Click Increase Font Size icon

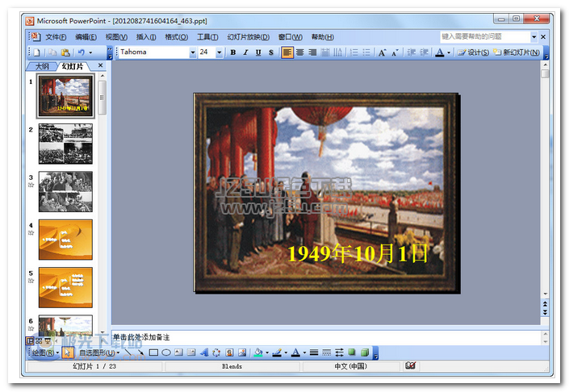pos(383,52)
